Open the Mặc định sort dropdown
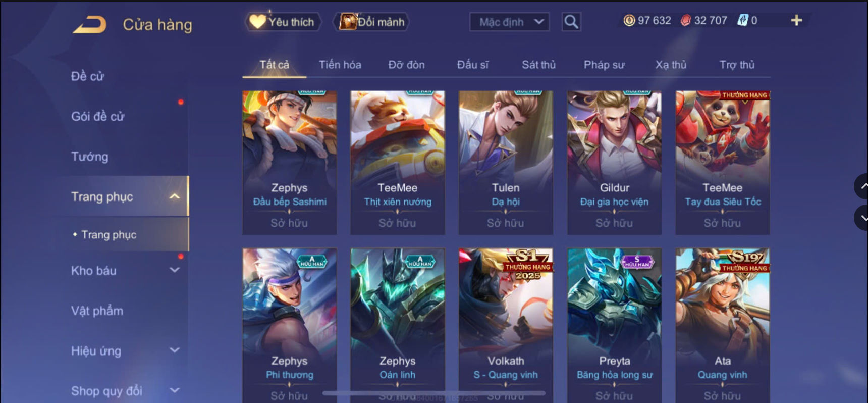The image size is (868, 403). click(509, 22)
